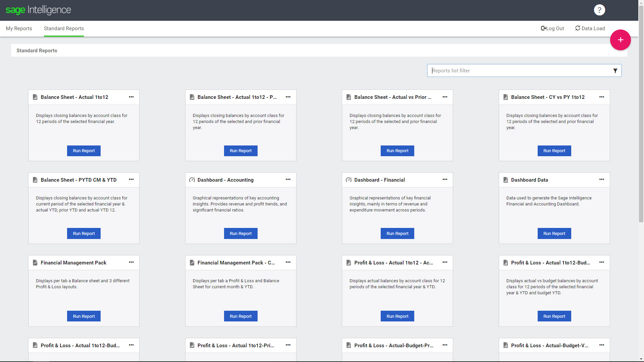The width and height of the screenshot is (644, 362).
Task: Click the Dashboard Data card title
Action: [529, 180]
